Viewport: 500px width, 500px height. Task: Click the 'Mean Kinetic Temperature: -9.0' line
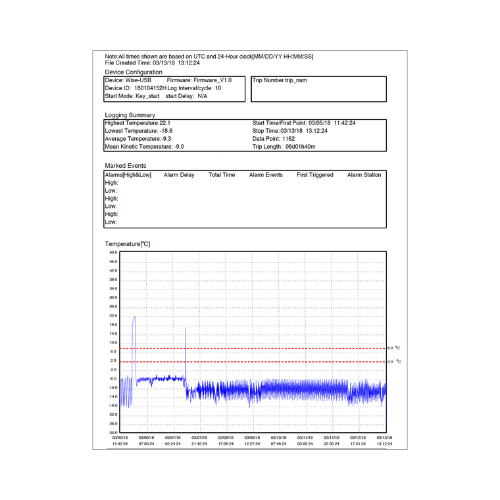(x=144, y=147)
